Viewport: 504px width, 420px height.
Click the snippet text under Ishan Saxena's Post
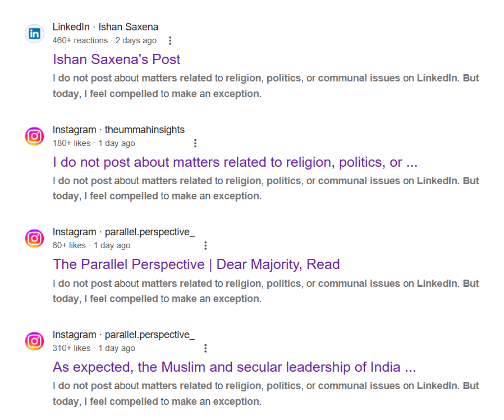coord(265,85)
